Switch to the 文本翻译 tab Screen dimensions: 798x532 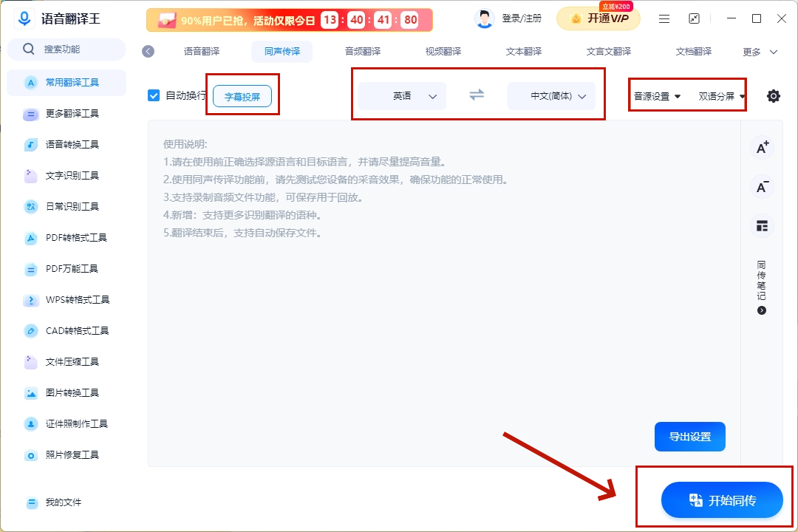coord(523,52)
